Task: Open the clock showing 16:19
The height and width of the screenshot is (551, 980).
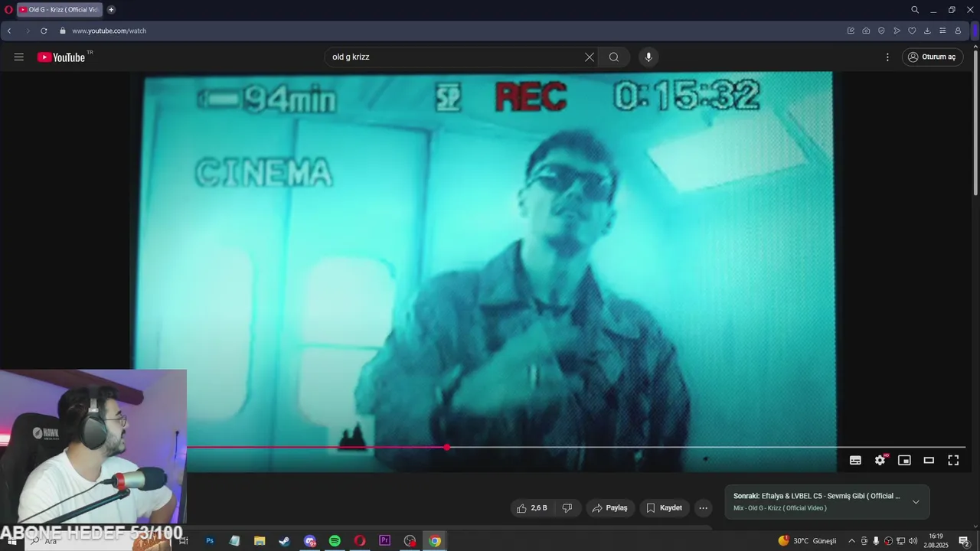Action: tap(936, 541)
